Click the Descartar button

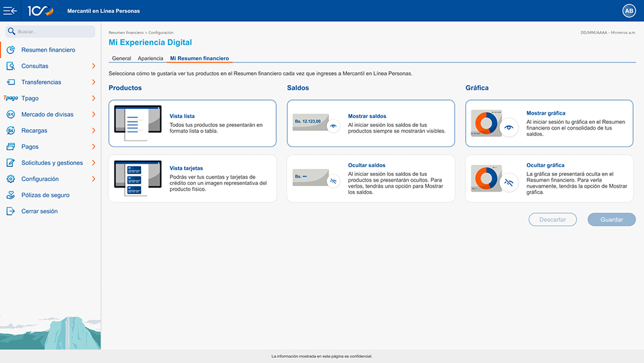click(x=553, y=219)
